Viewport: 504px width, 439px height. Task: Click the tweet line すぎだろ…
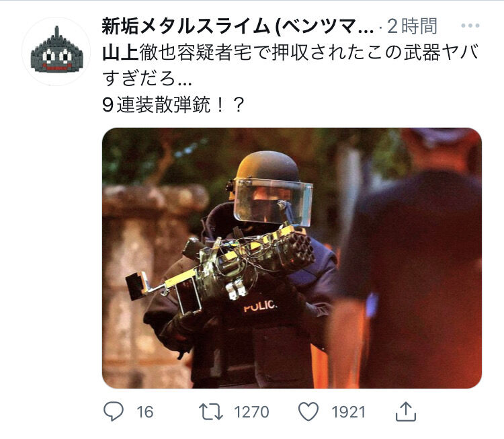147,79
